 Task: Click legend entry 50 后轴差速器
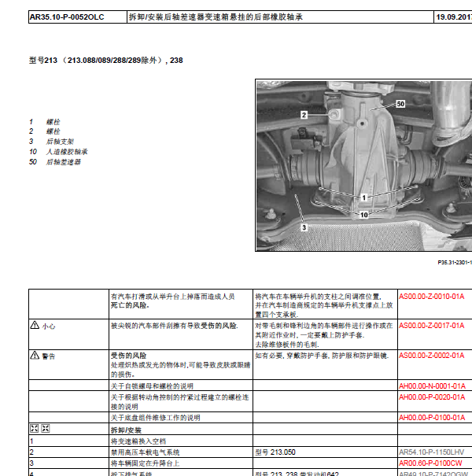pyautogui.click(x=55, y=162)
